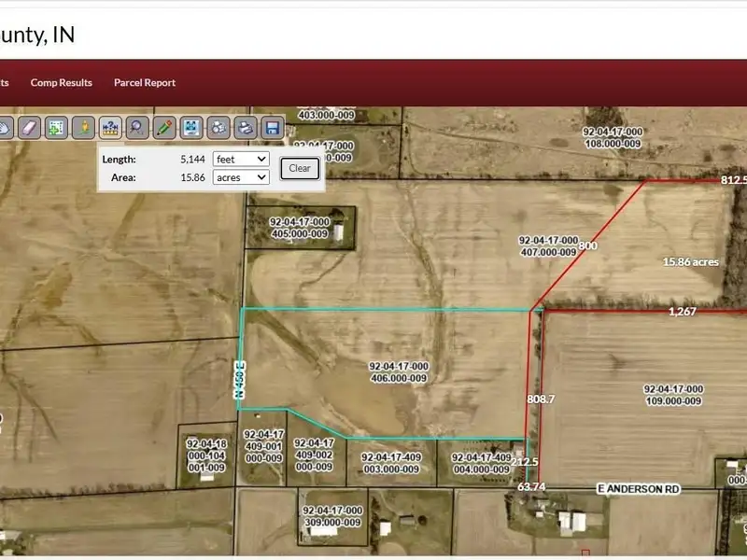Click the overlapping layers tool icon
The width and height of the screenshot is (747, 560).
(x=218, y=127)
